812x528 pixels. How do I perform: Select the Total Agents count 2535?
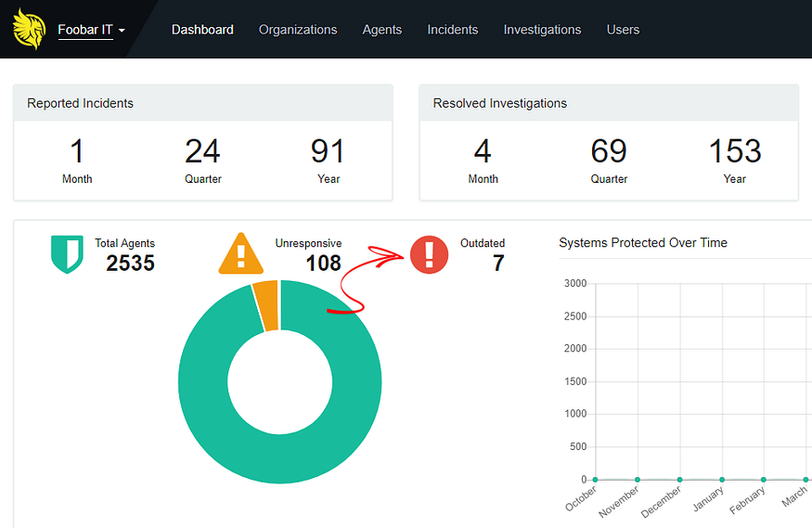click(x=131, y=263)
